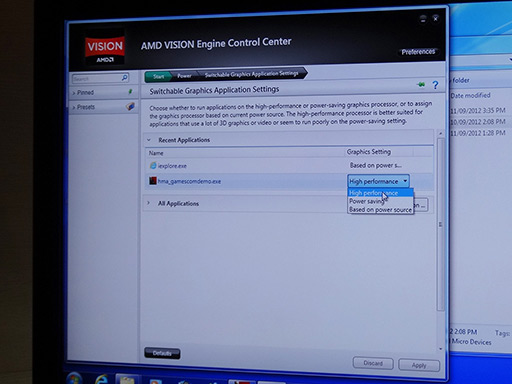This screenshot has height=384, width=512.
Task: Click the Defaults button
Action: pyautogui.click(x=162, y=353)
